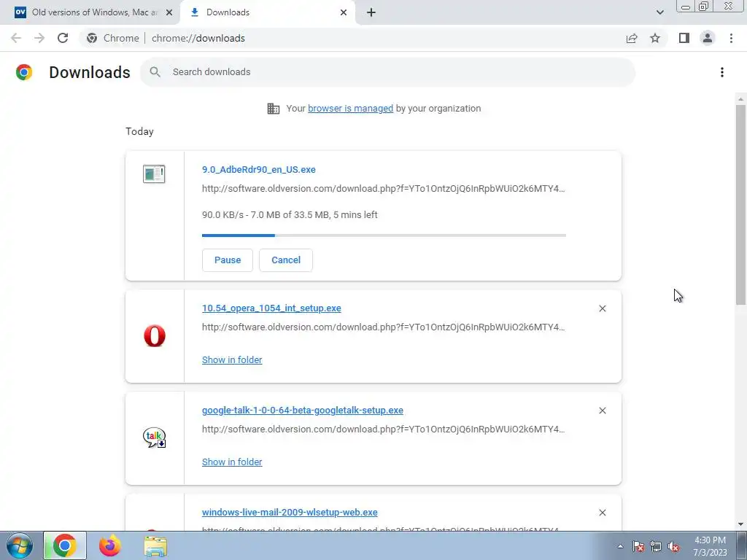Click the Opera installer file icon
The width and height of the screenshot is (747, 560).
155,335
